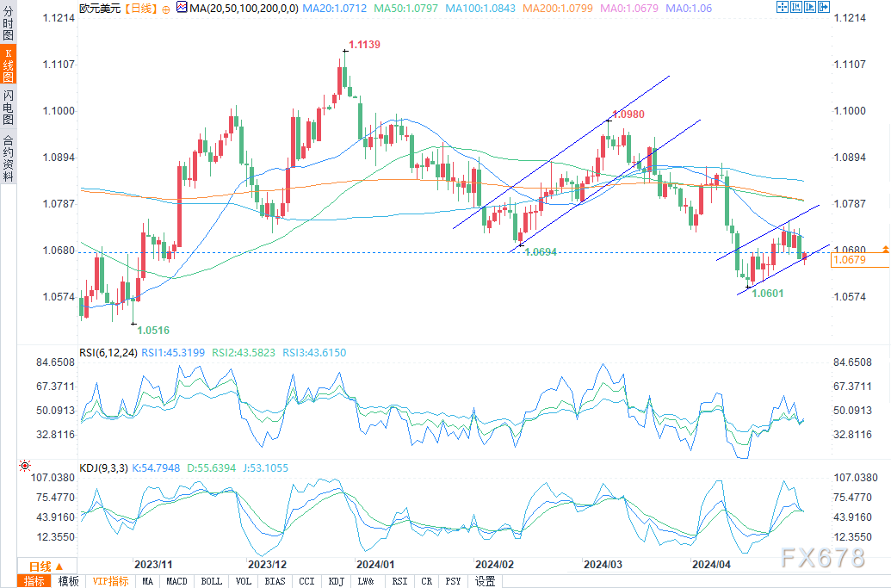This screenshot has width=891, height=588.
Task: Select the 指标 bottom tab
Action: point(34,581)
